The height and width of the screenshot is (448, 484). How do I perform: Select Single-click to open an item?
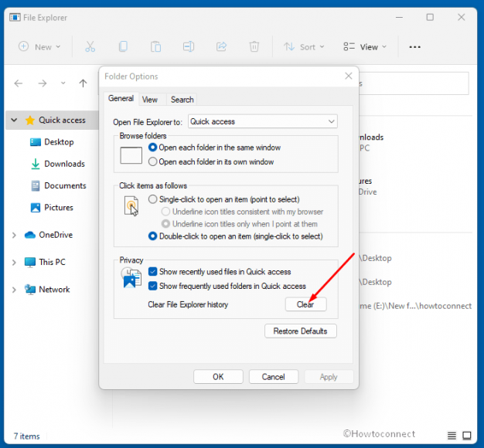click(x=224, y=199)
